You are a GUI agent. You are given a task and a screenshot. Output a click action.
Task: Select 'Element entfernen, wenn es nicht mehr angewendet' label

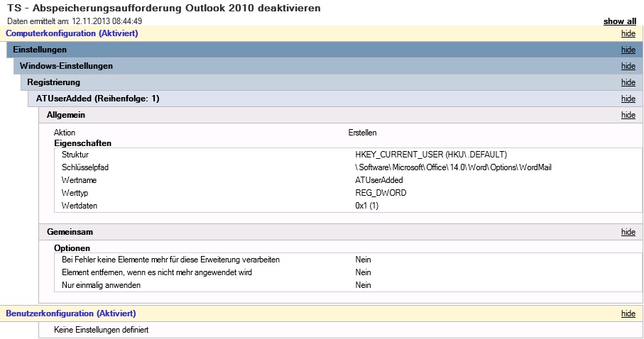point(157,272)
